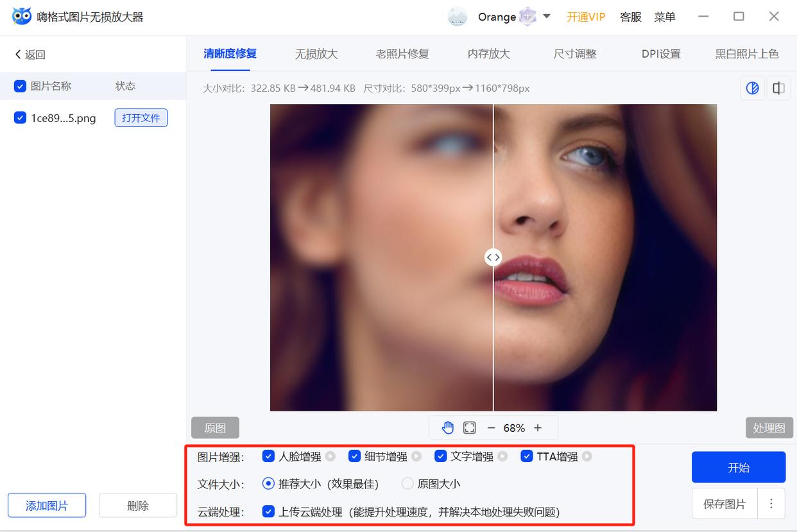Screen dimensions: 797x532
Task: Click the preview image of the face
Action: pos(493,257)
